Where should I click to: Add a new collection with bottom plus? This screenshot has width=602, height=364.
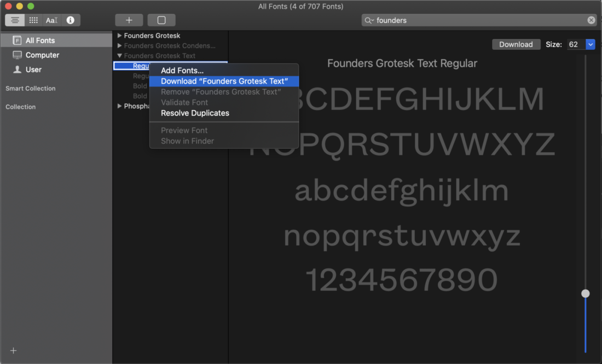coord(14,350)
